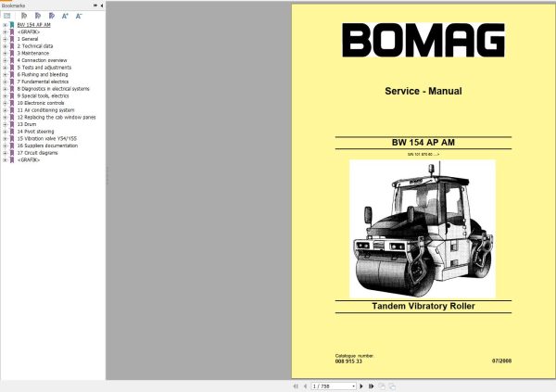The height and width of the screenshot is (392, 556).
Task: Open the page number dropdown arrow
Action: (x=353, y=386)
